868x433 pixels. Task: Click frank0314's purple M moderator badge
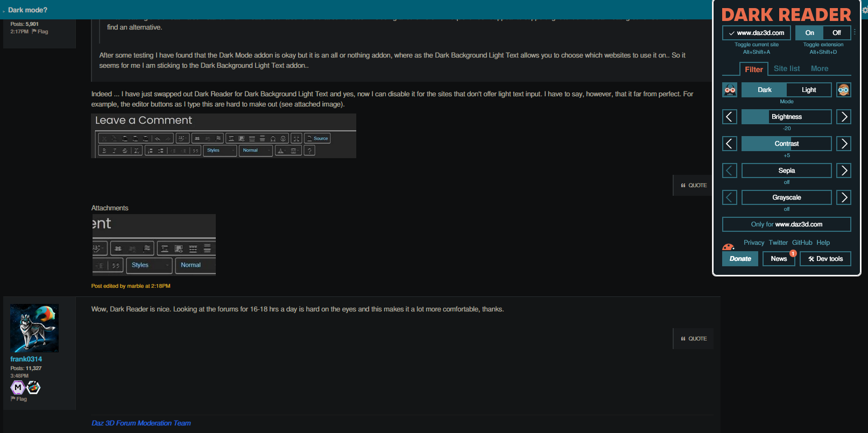pos(18,387)
